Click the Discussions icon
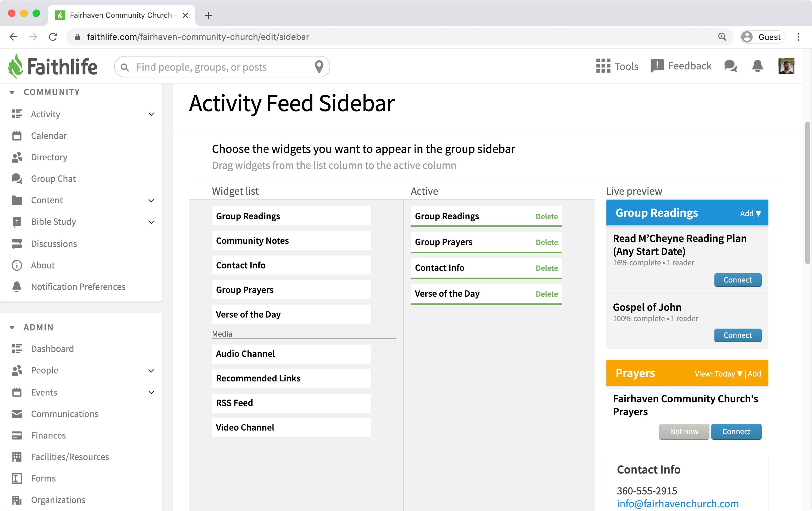This screenshot has height=511, width=812. pyautogui.click(x=17, y=244)
